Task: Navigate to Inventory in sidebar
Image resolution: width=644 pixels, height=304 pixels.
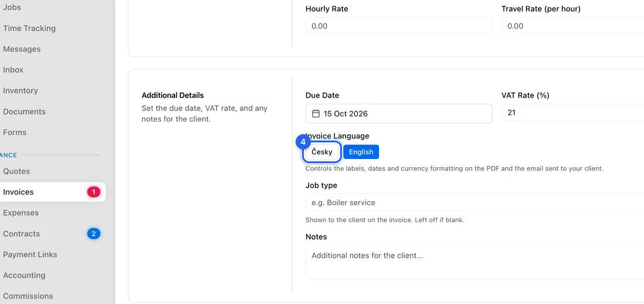Action: pos(20,91)
